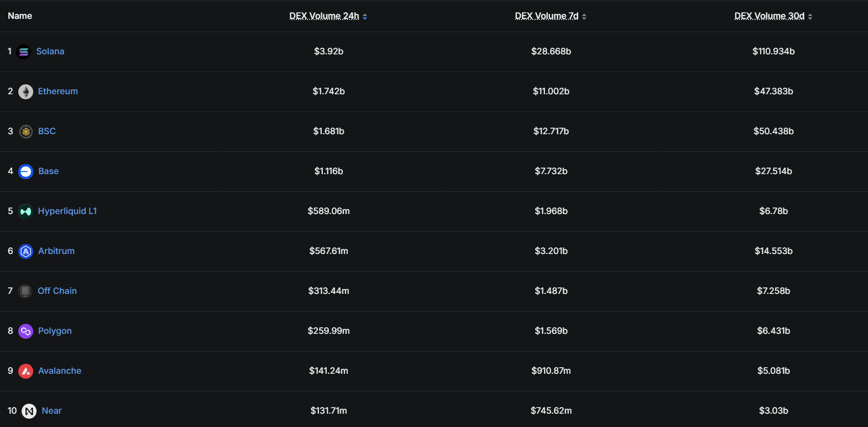Viewport: 868px width, 427px height.
Task: Open the Avalanche chain link
Action: [x=59, y=371]
